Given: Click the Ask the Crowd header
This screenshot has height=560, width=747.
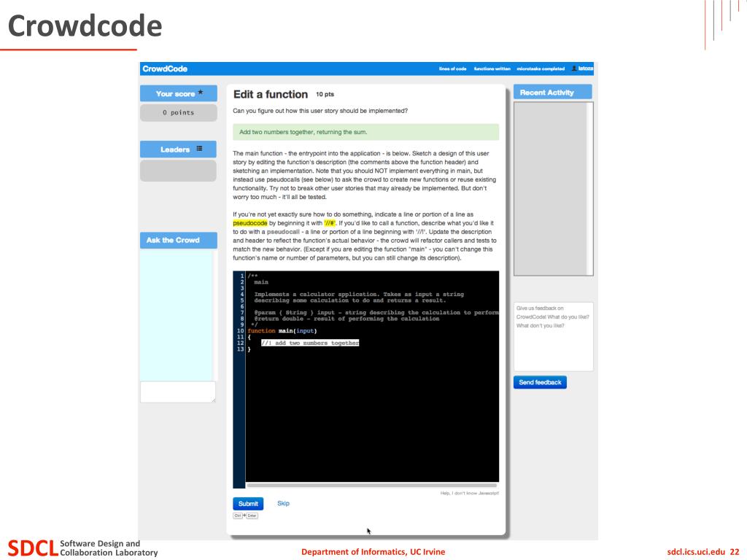Looking at the screenshot, I should click(x=179, y=240).
